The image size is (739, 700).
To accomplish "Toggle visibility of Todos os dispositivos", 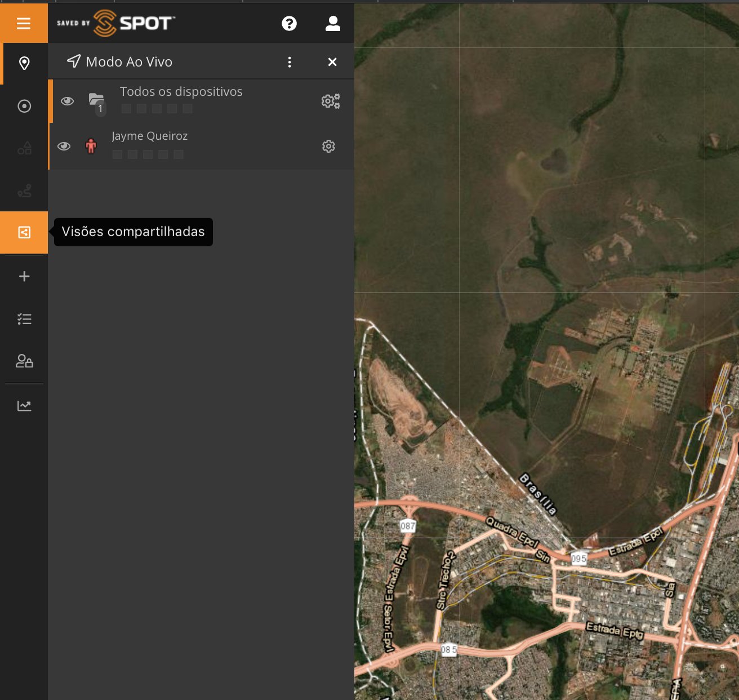I will pos(68,101).
